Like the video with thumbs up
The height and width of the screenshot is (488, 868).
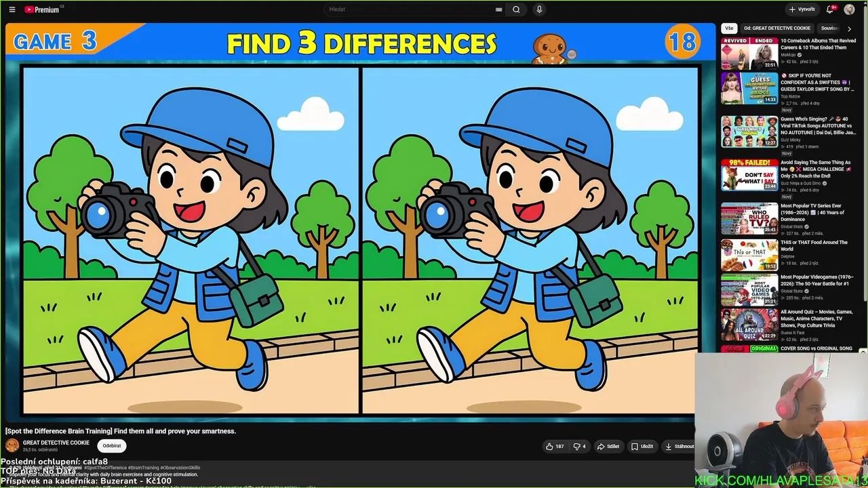tap(555, 446)
